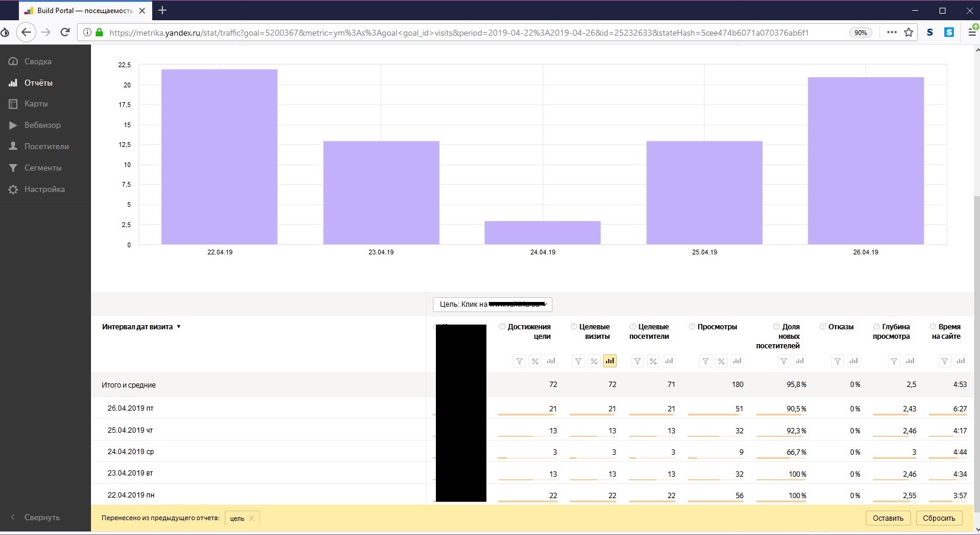Click filter icon under Целевые посетители
980x535 pixels.
coord(637,361)
